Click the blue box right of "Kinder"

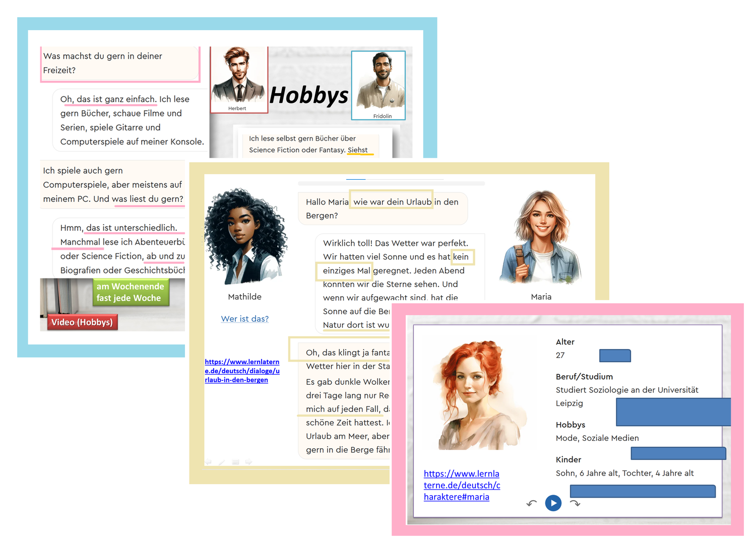coord(678,453)
